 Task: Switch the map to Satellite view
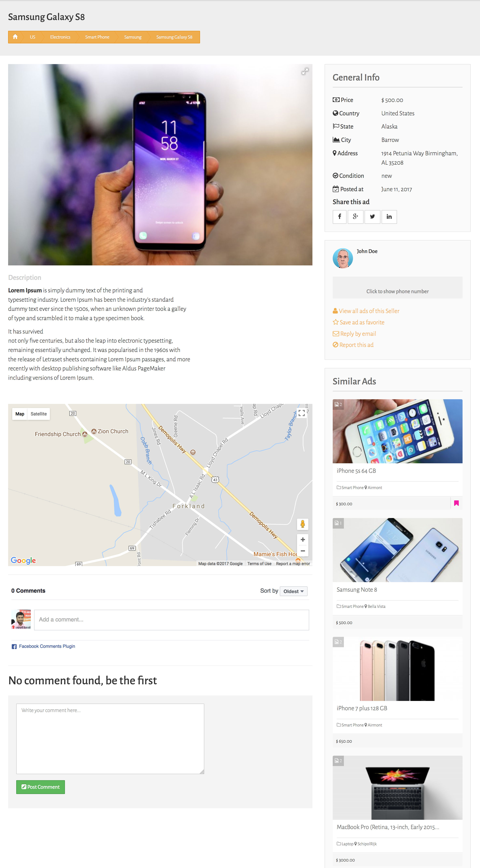click(39, 414)
